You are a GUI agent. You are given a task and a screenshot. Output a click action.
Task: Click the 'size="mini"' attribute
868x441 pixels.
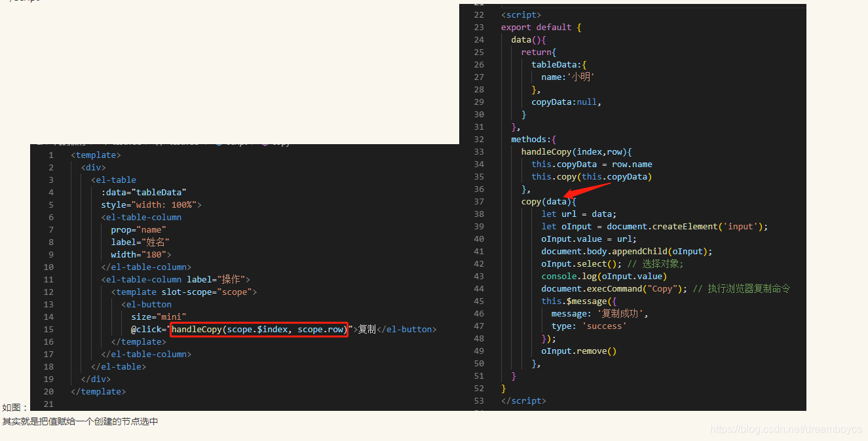click(159, 317)
